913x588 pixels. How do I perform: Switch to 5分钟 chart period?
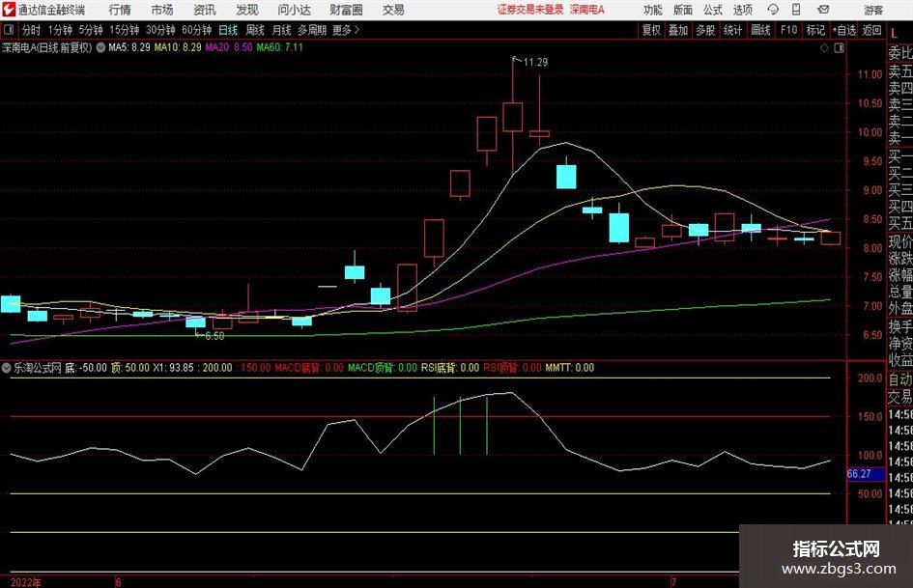90,30
